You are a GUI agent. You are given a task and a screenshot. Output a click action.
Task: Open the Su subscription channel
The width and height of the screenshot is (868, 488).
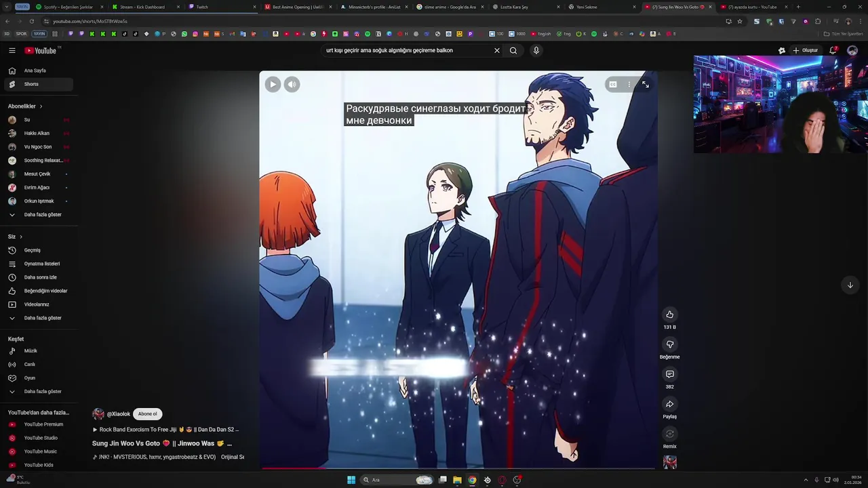point(37,120)
